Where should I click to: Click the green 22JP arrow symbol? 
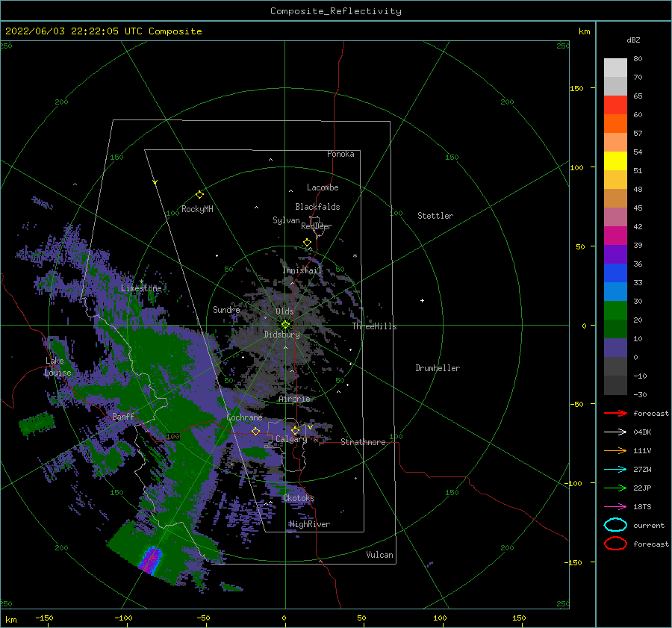615,488
